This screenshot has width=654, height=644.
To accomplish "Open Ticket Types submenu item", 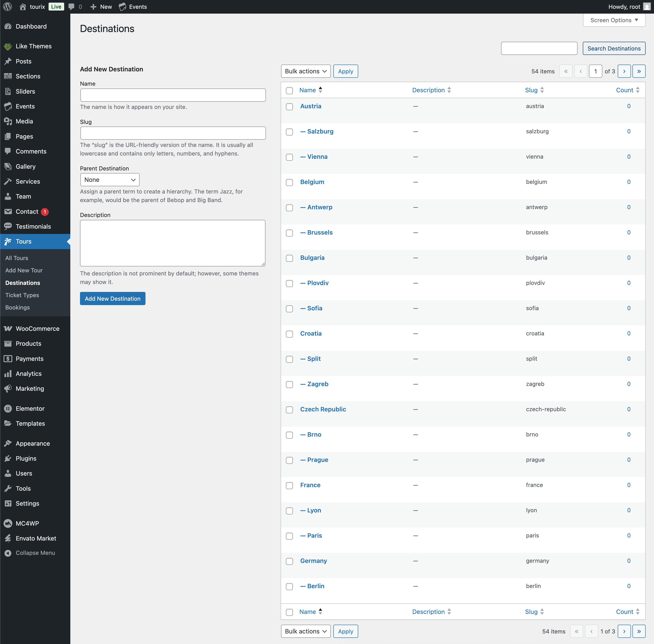I will pos(22,295).
